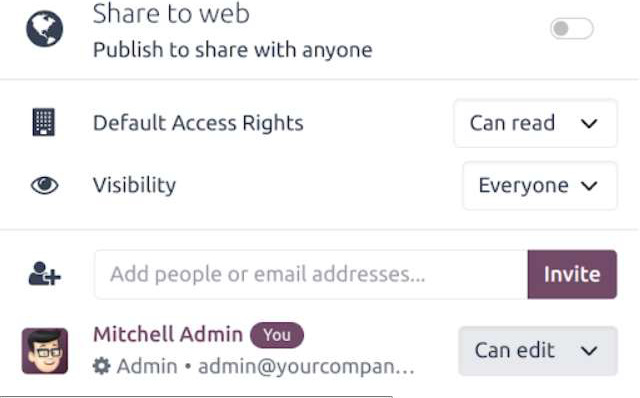Image resolution: width=640 pixels, height=398 pixels.
Task: Click the globe icon beside Share to web
Action: (44, 29)
